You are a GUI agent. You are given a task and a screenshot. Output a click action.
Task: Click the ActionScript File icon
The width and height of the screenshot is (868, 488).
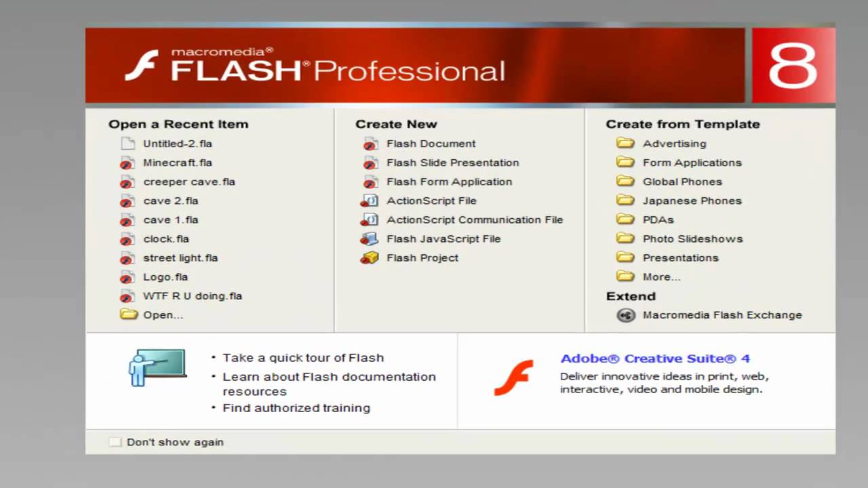370,201
